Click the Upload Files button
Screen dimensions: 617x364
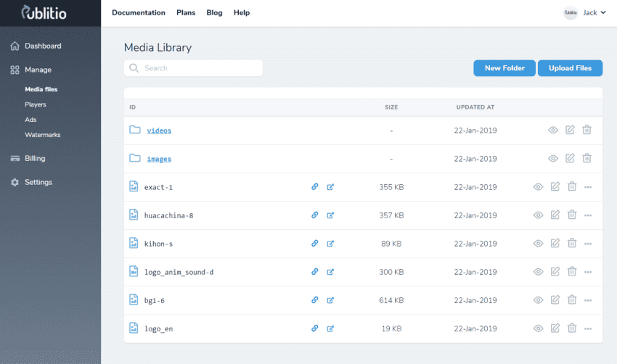pyautogui.click(x=570, y=68)
